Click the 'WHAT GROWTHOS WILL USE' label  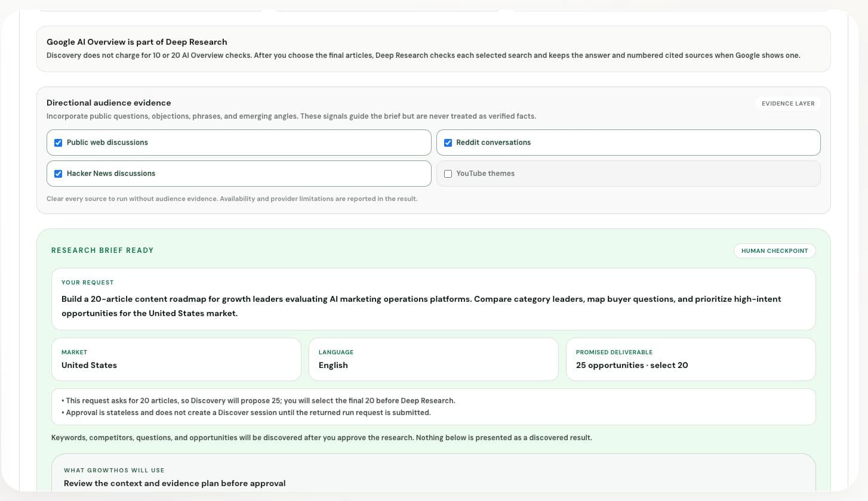tap(114, 470)
